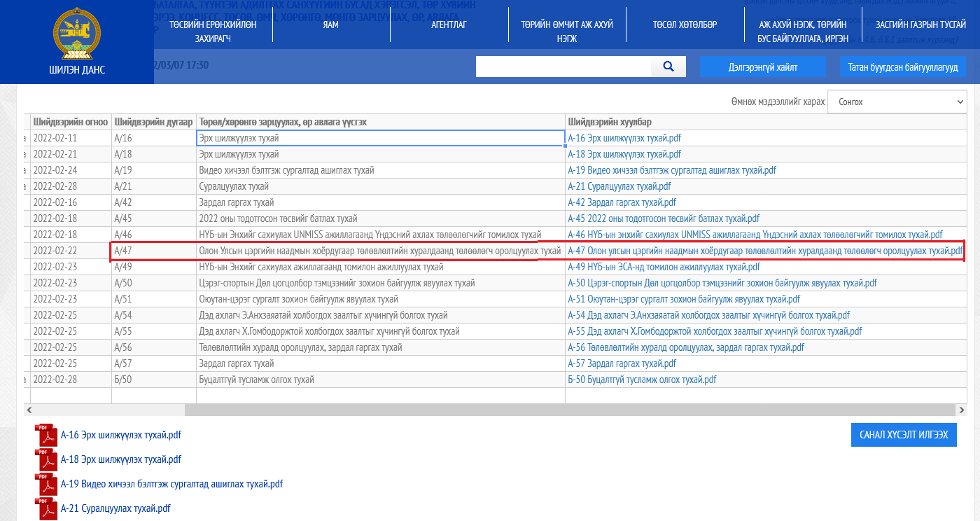Open table link А-21 Суралцуулах тухай.pdf
Image resolution: width=980 pixels, height=521 pixels.
pos(619,186)
